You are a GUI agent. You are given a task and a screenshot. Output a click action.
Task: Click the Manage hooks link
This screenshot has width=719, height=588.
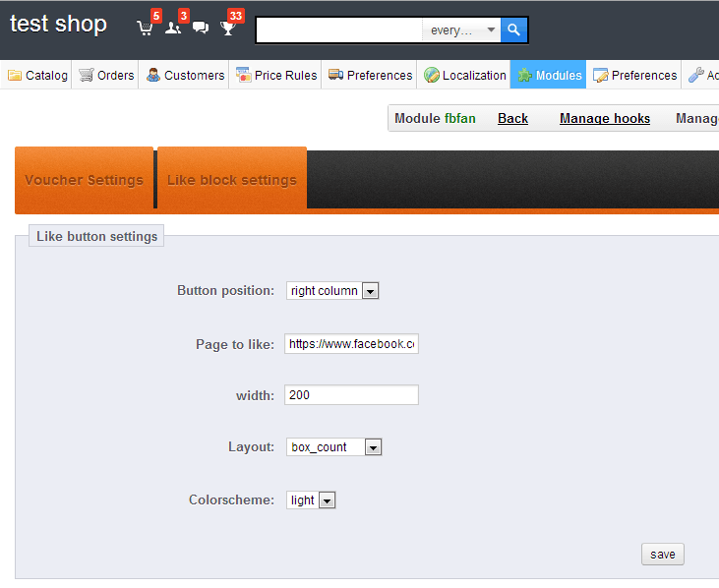[x=605, y=118]
